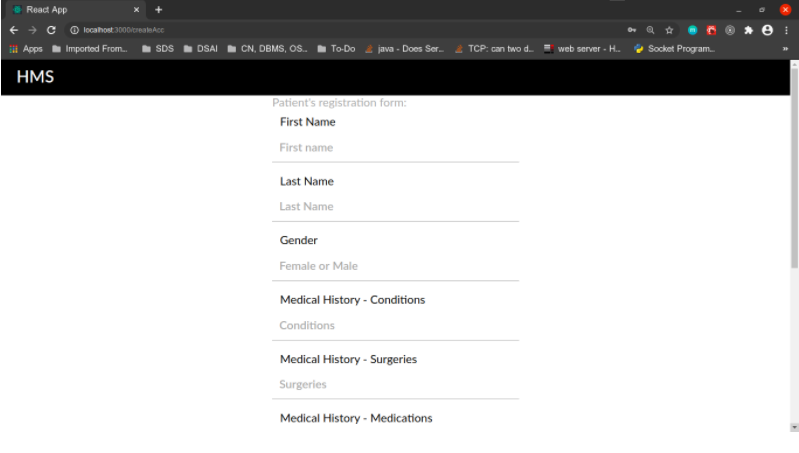Click the HMS header logo
Image resolution: width=799 pixels, height=453 pixels.
click(35, 77)
